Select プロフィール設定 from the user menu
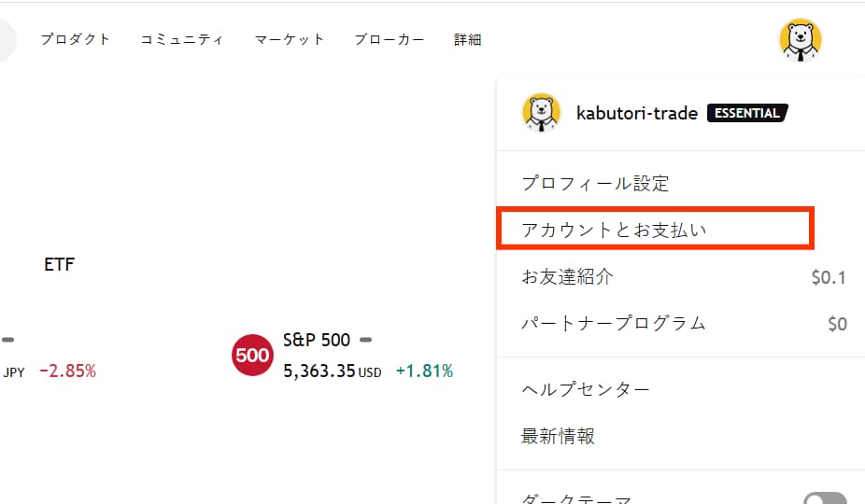The width and height of the screenshot is (865, 504). [595, 183]
